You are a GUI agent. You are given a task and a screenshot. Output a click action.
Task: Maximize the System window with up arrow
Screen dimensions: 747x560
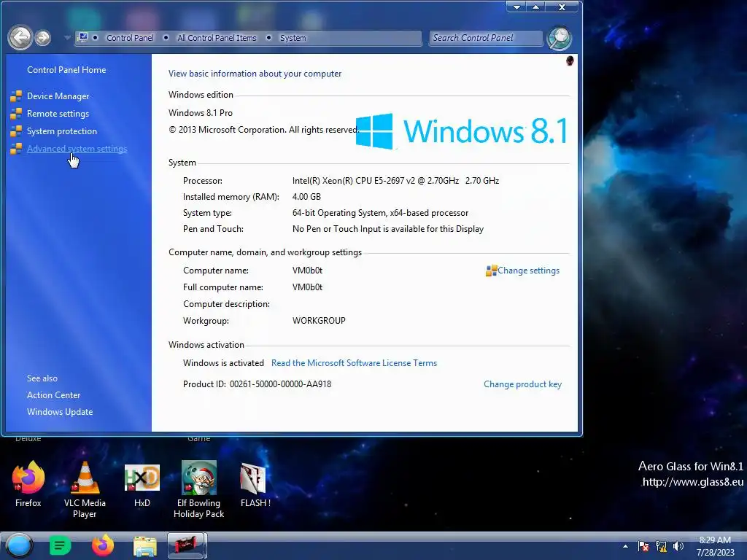[x=536, y=7]
